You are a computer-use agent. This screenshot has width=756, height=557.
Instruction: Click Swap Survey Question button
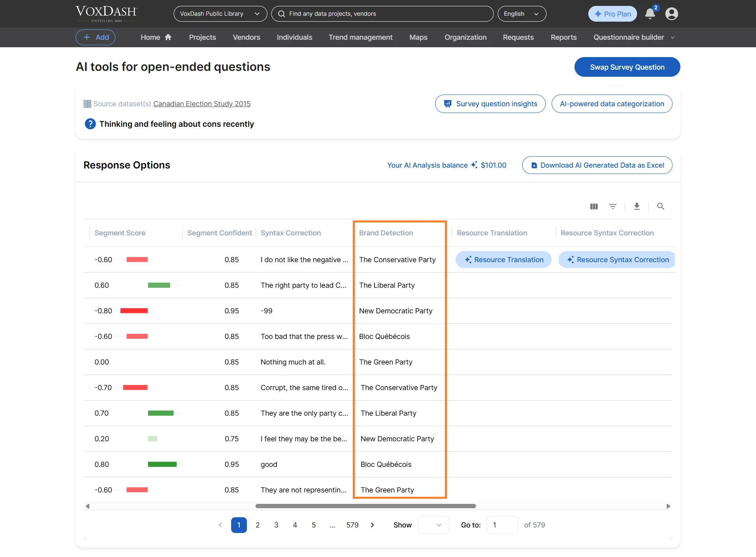[627, 67]
